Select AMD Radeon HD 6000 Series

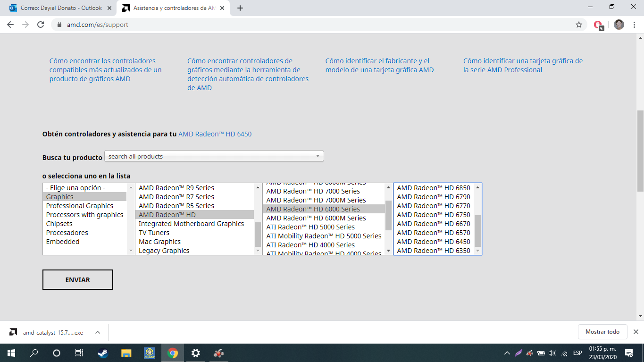point(324,209)
